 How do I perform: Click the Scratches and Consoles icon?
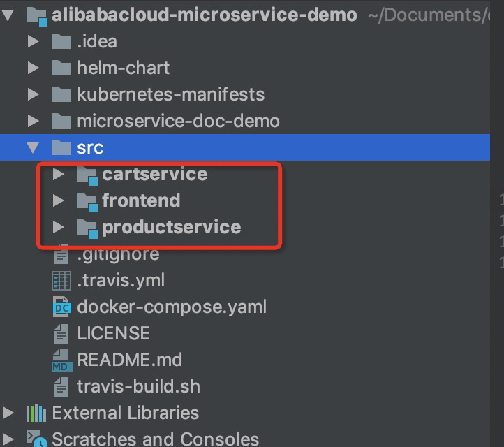[36, 439]
